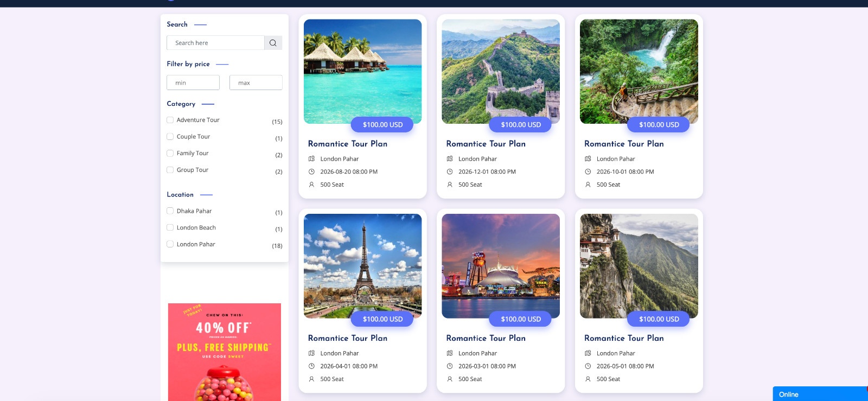Check the London Pahar location checkbox
This screenshot has height=401, width=868.
coord(170,244)
